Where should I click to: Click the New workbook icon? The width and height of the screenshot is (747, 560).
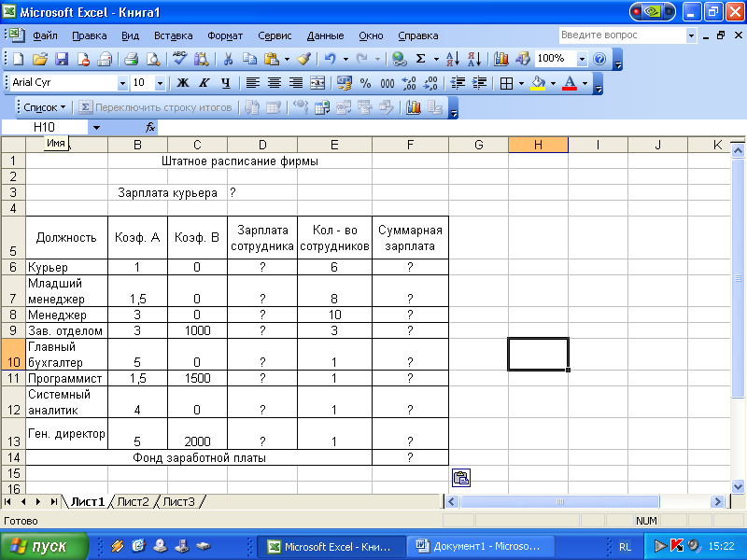point(19,59)
